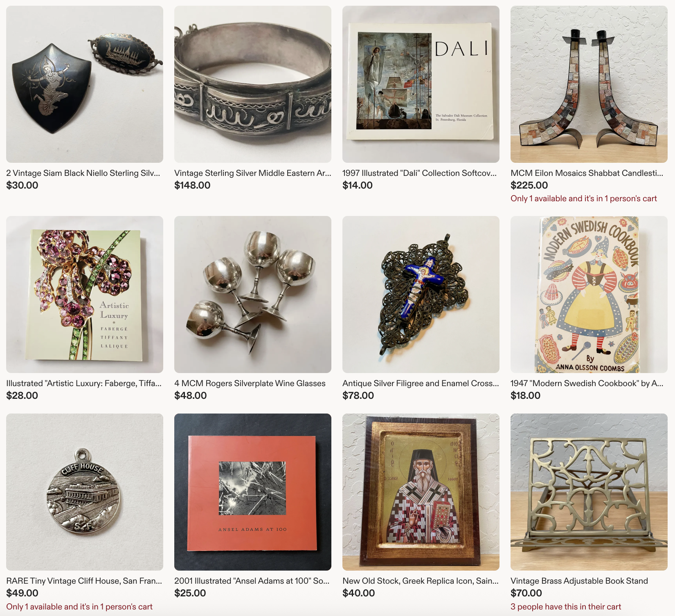Click the "1947 Modern Swedish Cookbook" title link
The image size is (675, 616).
click(587, 383)
